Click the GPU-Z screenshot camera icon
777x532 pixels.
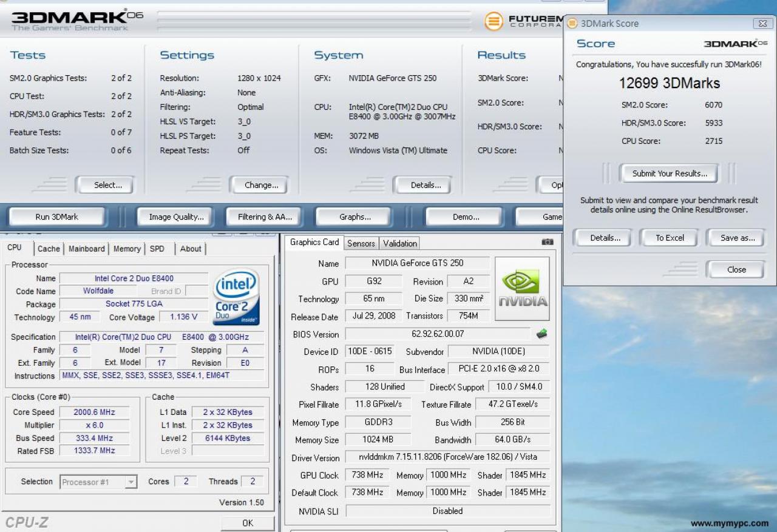click(547, 242)
